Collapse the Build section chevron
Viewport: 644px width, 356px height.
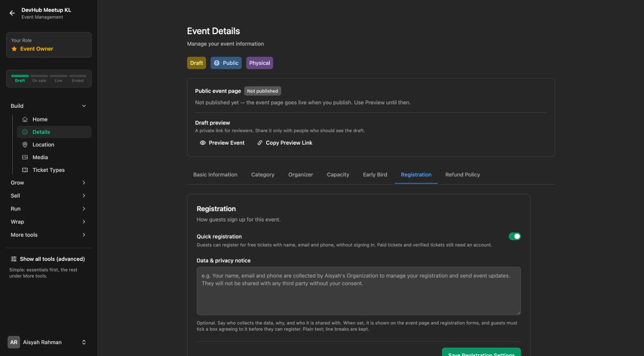click(84, 106)
